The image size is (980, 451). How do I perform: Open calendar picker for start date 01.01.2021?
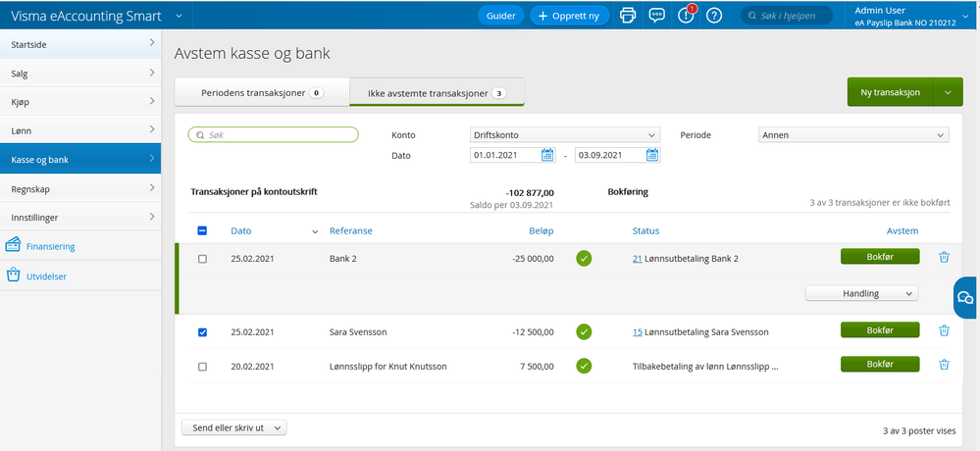click(x=548, y=155)
